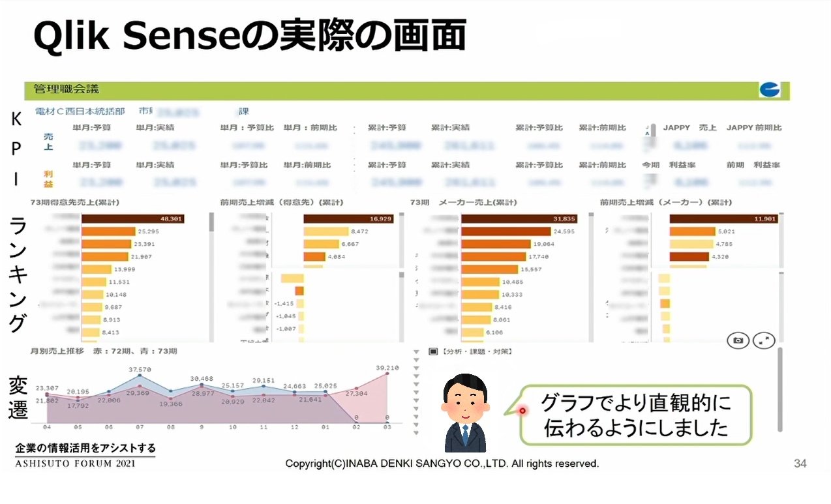The image size is (831, 504).
Task: Select the bar labeled 8,413
Action: 91,332
